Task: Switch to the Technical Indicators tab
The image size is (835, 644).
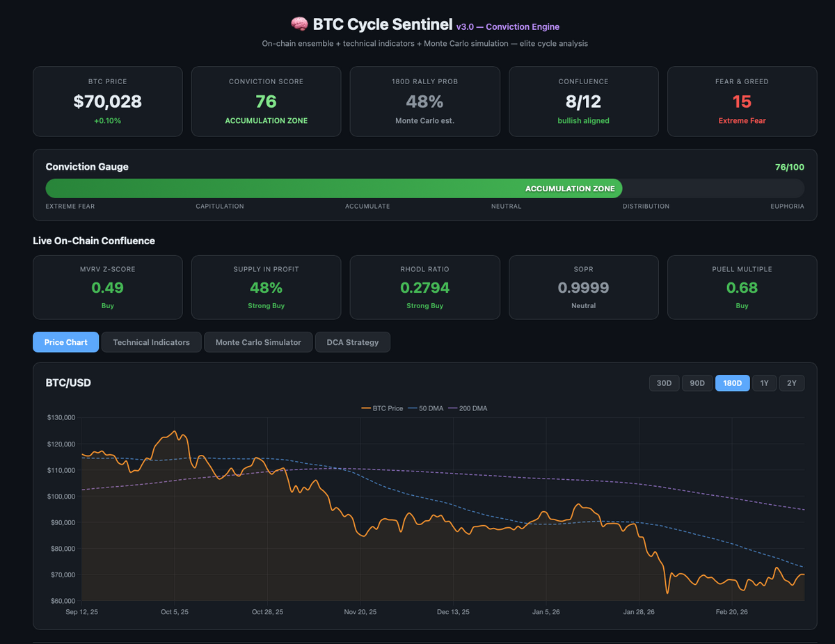Action: (x=151, y=342)
